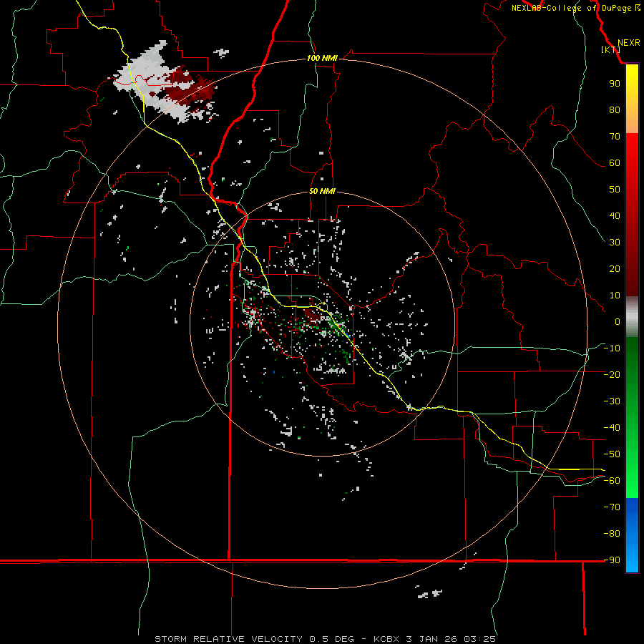
Task: Click the KT units label above color scale
Action: (x=611, y=49)
